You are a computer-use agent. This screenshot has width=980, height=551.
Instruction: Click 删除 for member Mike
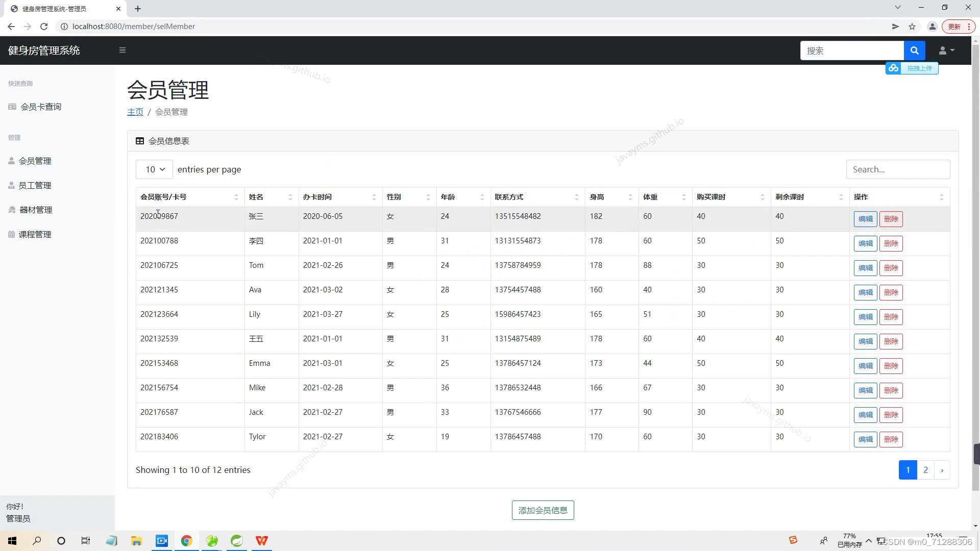tap(891, 390)
